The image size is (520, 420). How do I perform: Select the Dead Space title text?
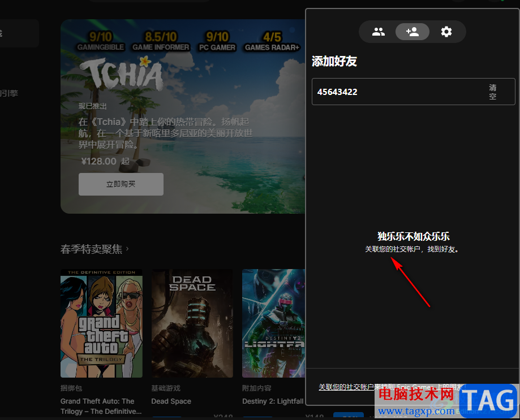pos(171,401)
